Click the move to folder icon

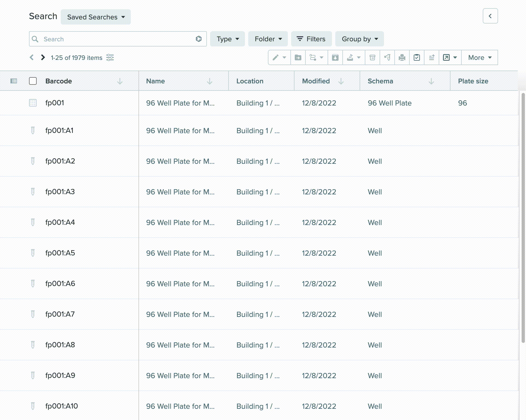[x=298, y=57]
